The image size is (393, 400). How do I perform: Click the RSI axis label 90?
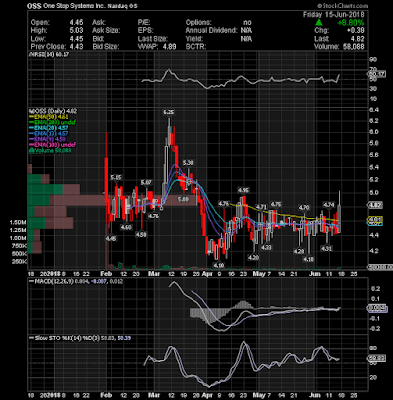point(373,59)
